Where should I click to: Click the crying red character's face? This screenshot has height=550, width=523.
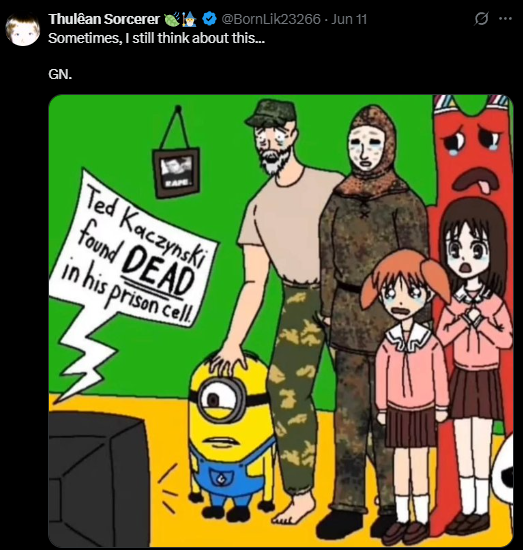tap(472, 153)
